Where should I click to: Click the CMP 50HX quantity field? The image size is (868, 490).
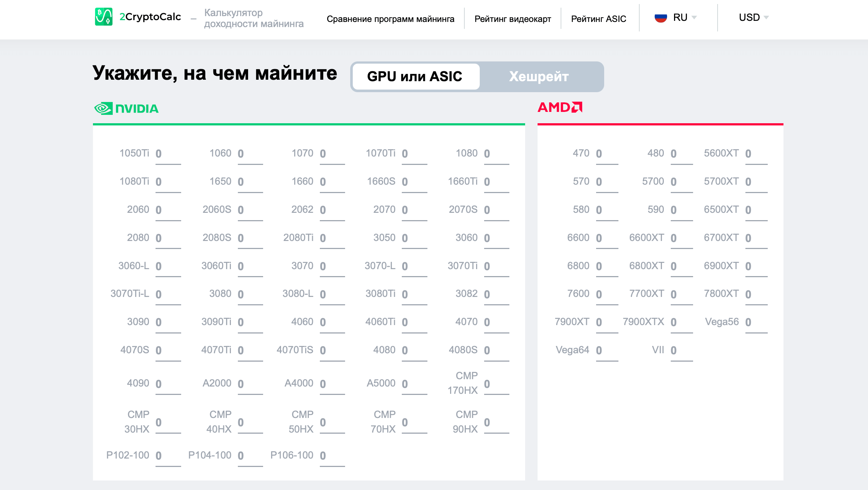(332, 423)
